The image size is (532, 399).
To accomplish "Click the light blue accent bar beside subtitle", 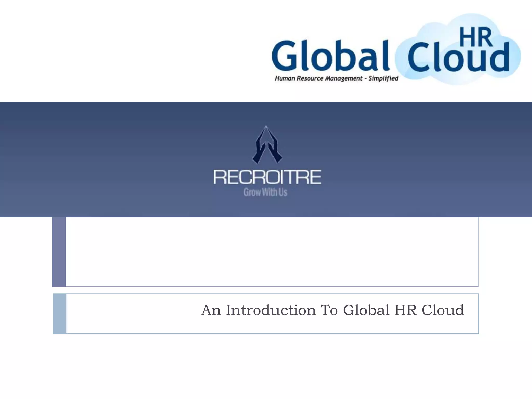I will (x=59, y=314).
